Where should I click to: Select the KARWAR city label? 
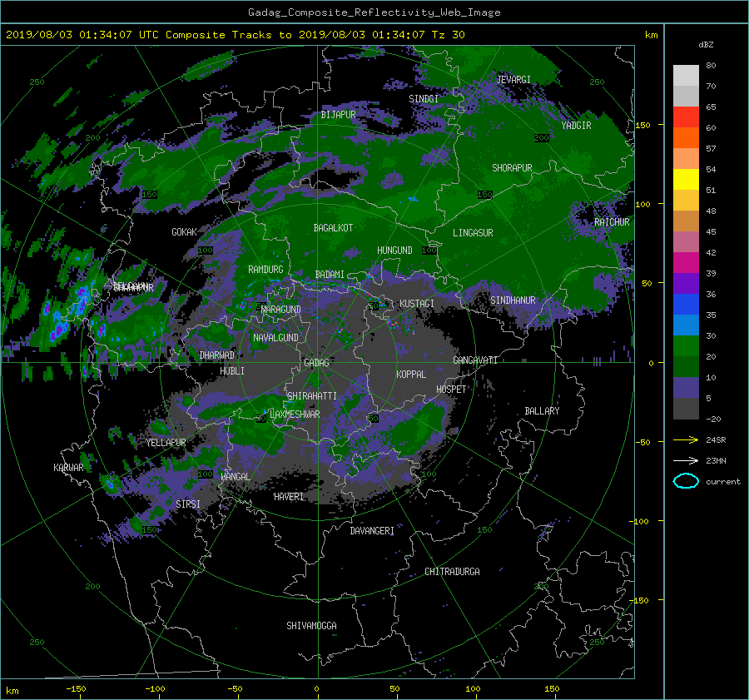tap(68, 467)
